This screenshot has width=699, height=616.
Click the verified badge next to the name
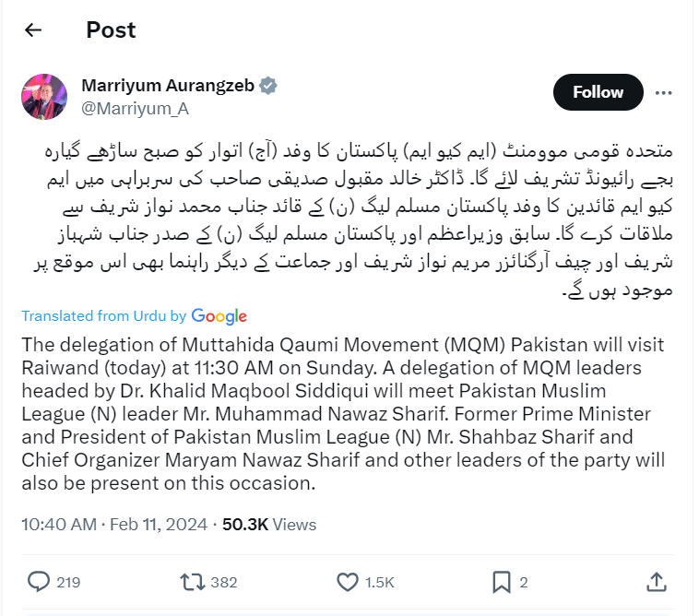(268, 86)
